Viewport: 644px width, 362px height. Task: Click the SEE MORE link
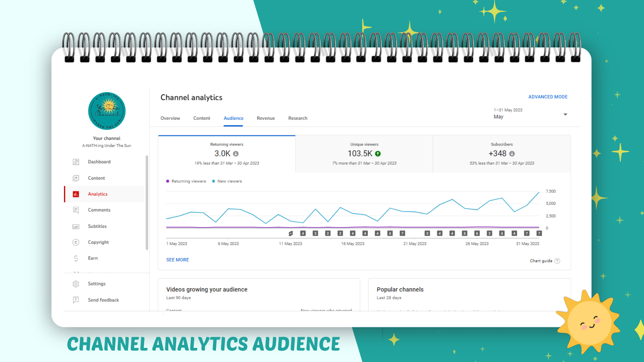click(177, 260)
